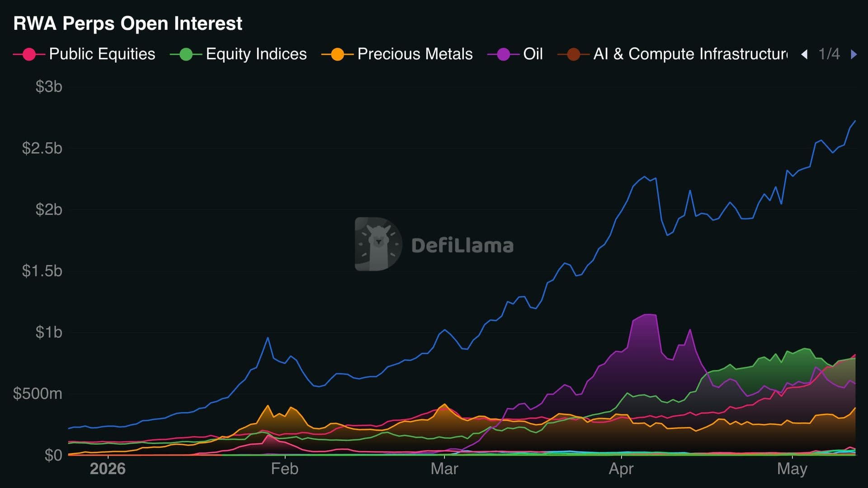Screen dimensions: 868x488
Task: Click the brown AI & Compute legend marker
Action: coord(573,55)
